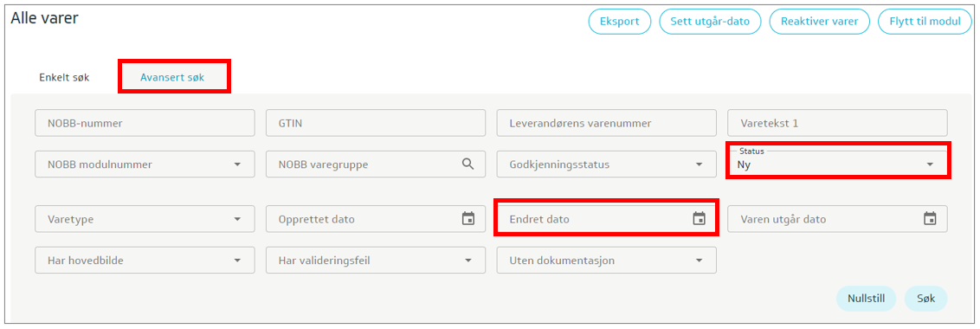This screenshot has width=980, height=329.
Task: Click the Reaktiver varer button
Action: click(819, 22)
